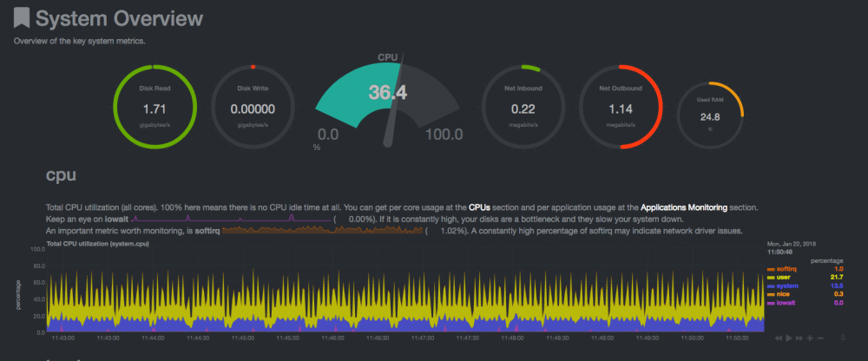The width and height of the screenshot is (868, 361).
Task: Click the 'cpu' section heading
Action: (x=61, y=175)
